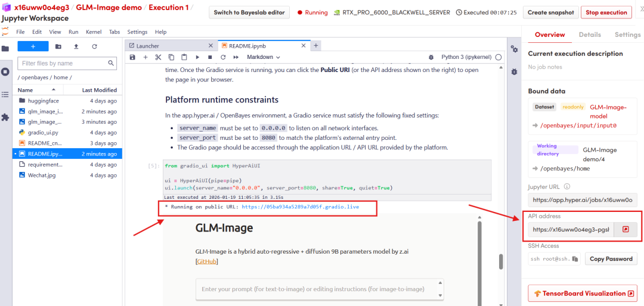644x306 pixels.
Task: Switch to the Details tab
Action: coord(590,35)
